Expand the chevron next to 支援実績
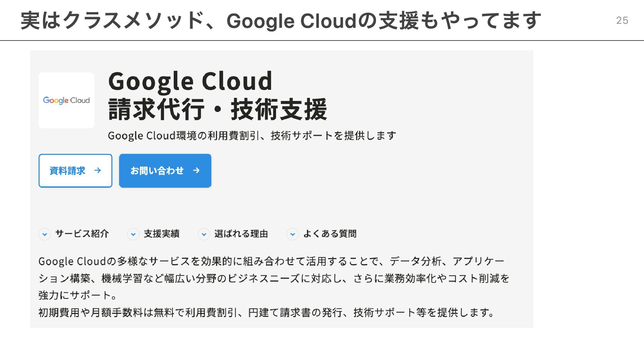644x362 pixels. 133,234
